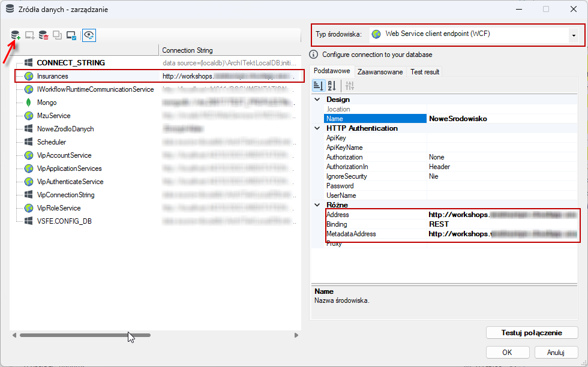Select IWorkflowRuntimeCommunicationService in the list
The height and width of the screenshot is (367, 588).
[95, 89]
